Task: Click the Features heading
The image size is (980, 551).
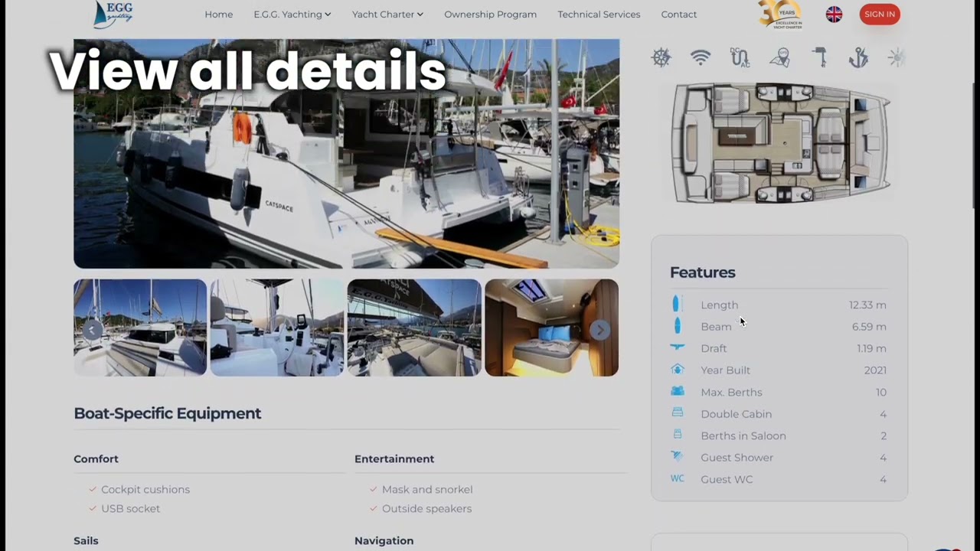Action: click(702, 272)
